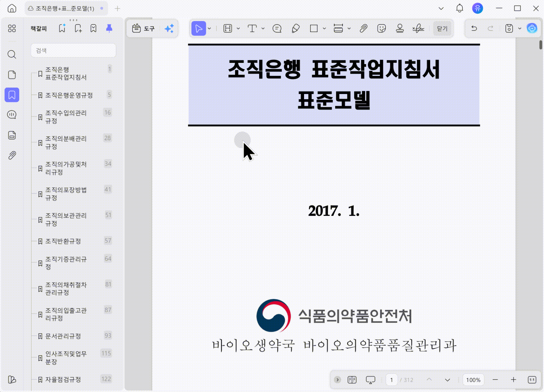Open the search panel in sidebar
544x392 pixels.
(12, 54)
